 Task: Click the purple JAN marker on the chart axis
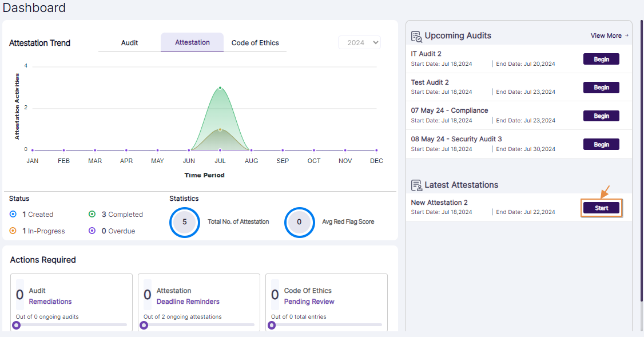click(32, 149)
